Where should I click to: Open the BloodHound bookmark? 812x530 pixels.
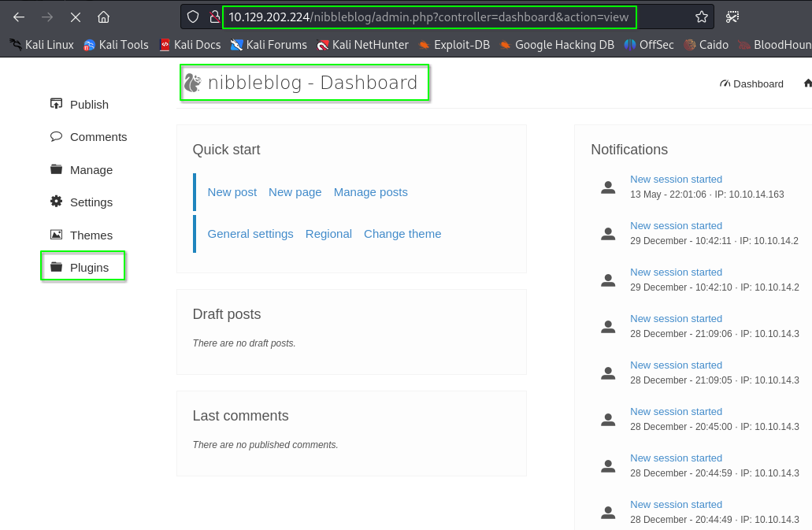point(775,45)
